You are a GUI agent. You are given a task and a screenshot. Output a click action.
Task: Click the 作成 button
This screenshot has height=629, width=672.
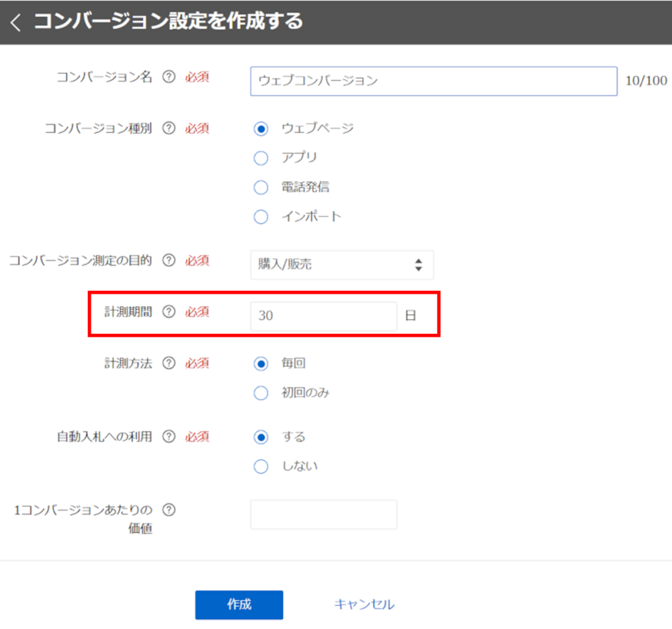pos(239,605)
